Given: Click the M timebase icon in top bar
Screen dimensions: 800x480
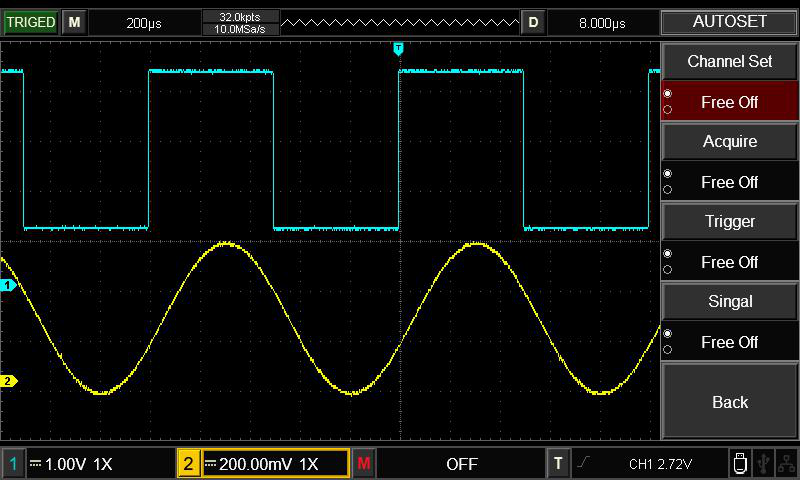Looking at the screenshot, I should 74,22.
